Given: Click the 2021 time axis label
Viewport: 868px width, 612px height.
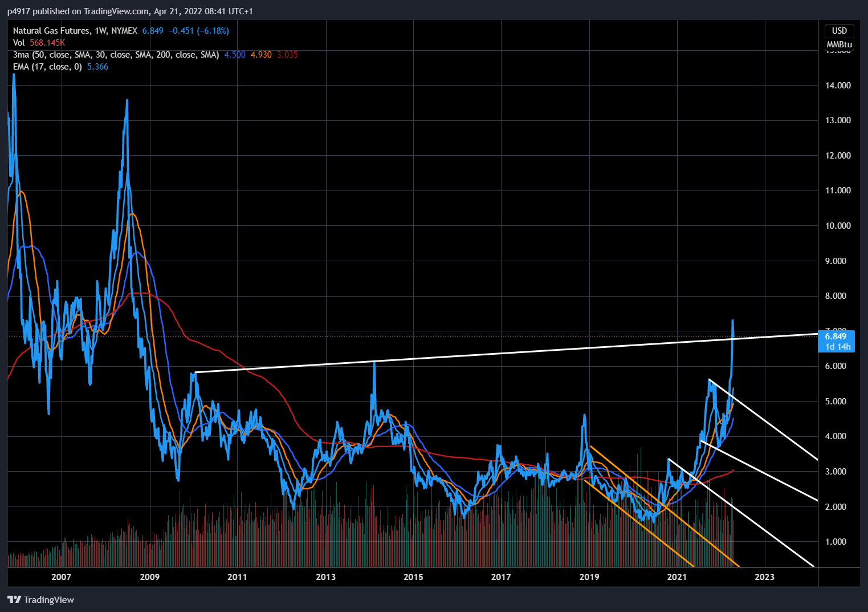Looking at the screenshot, I should [x=677, y=577].
